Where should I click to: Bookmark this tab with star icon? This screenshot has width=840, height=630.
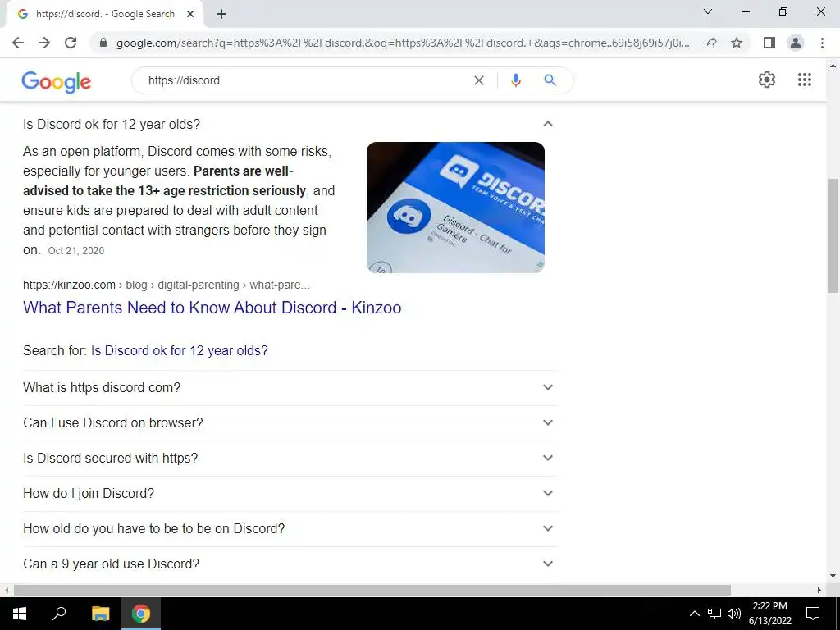coord(737,43)
